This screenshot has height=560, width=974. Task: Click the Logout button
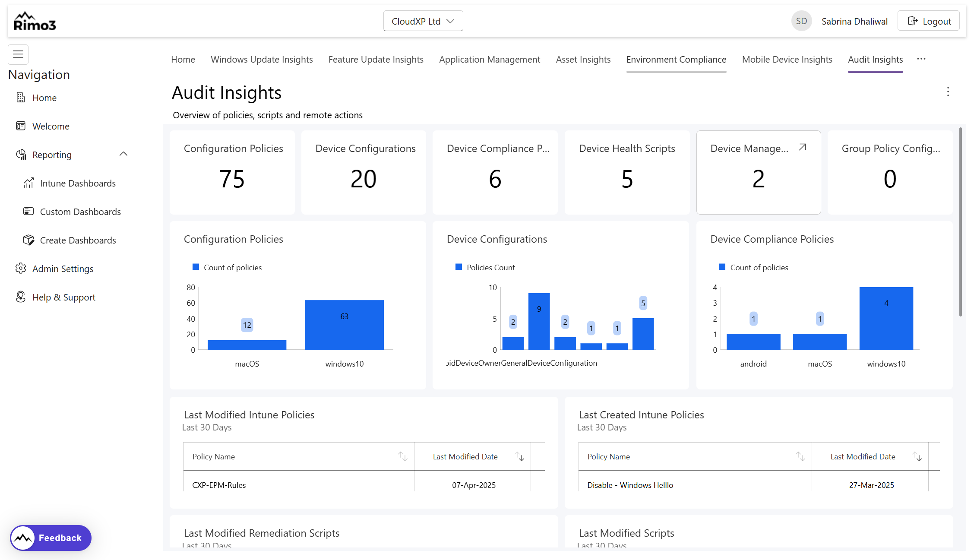tap(928, 21)
